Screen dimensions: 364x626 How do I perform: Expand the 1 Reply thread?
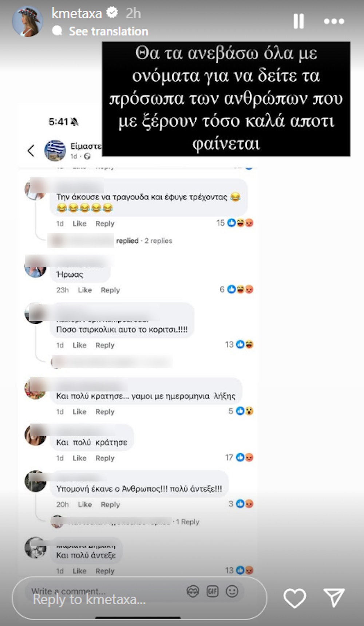click(187, 522)
